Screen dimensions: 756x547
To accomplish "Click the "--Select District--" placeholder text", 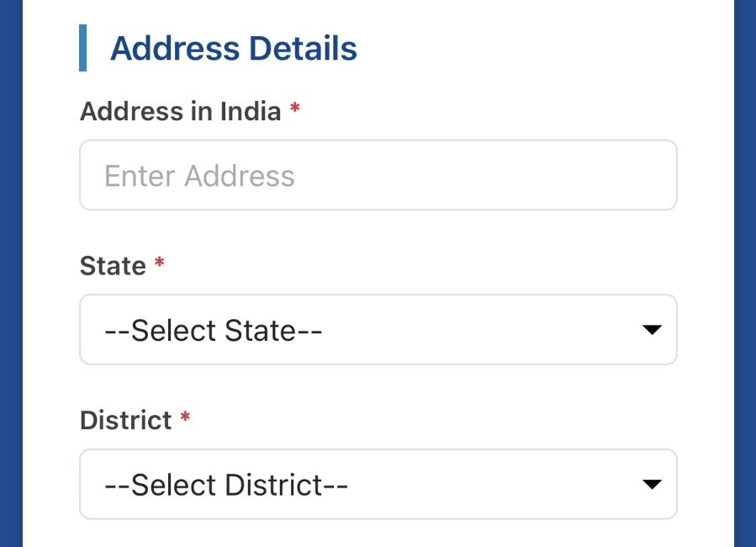I will click(226, 485).
